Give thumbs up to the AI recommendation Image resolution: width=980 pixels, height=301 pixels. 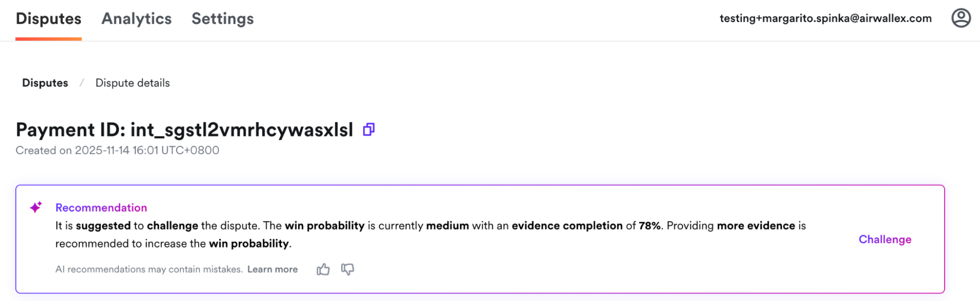pos(323,269)
